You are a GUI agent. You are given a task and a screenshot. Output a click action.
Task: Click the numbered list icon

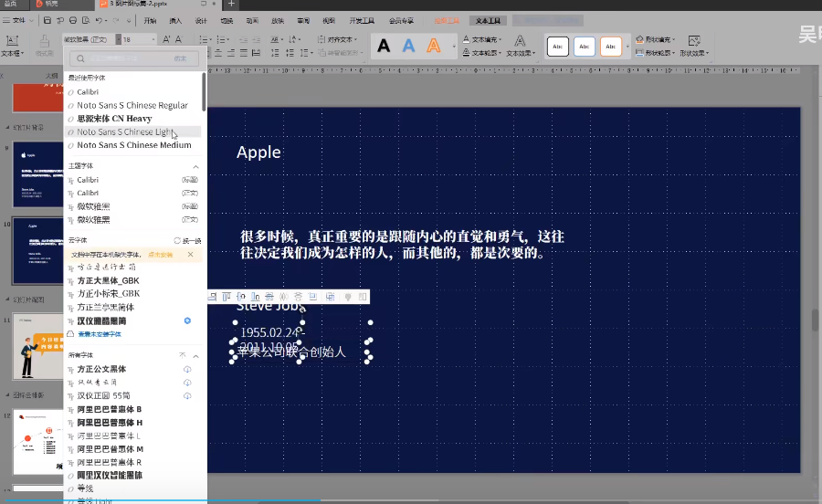[x=222, y=39]
